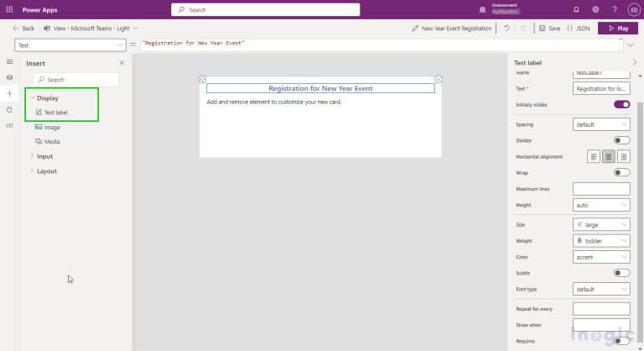This screenshot has height=351, width=644.
Task: Open the Spacing dropdown
Action: coord(601,124)
